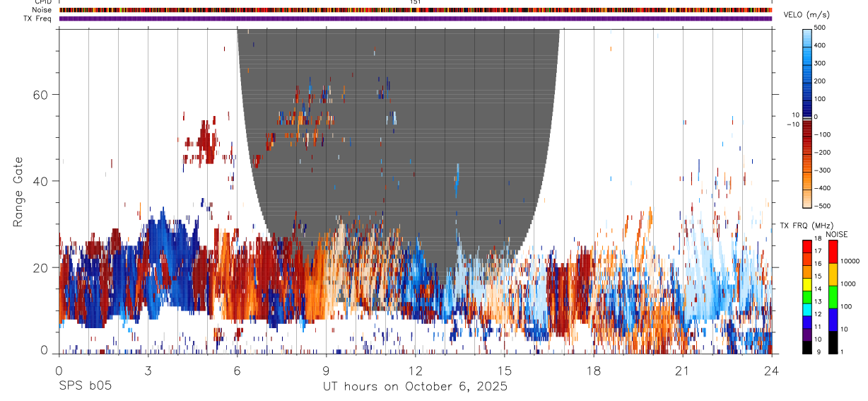This screenshot has height=401, width=868.
Task: Click the 9 hour tick on time axis
Action: pos(326,370)
